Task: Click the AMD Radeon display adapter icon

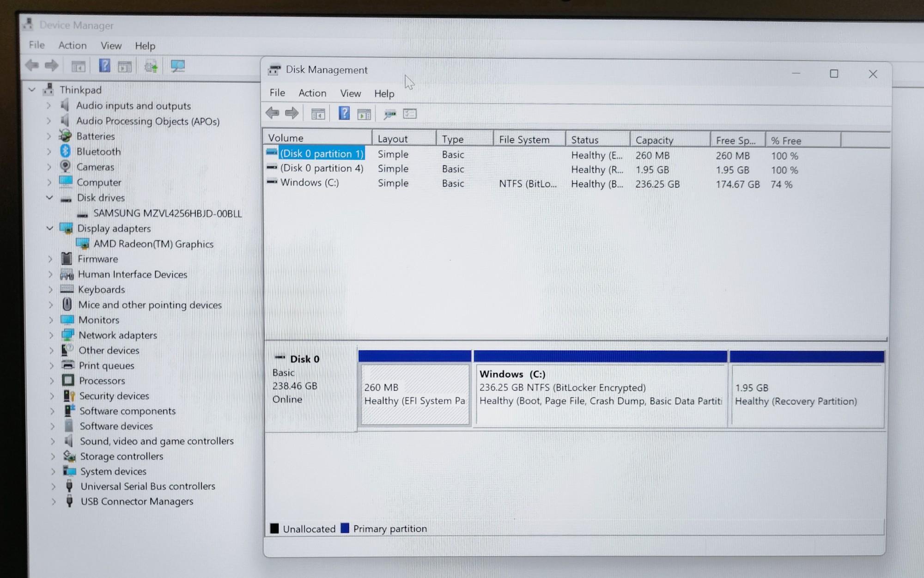Action: click(83, 243)
